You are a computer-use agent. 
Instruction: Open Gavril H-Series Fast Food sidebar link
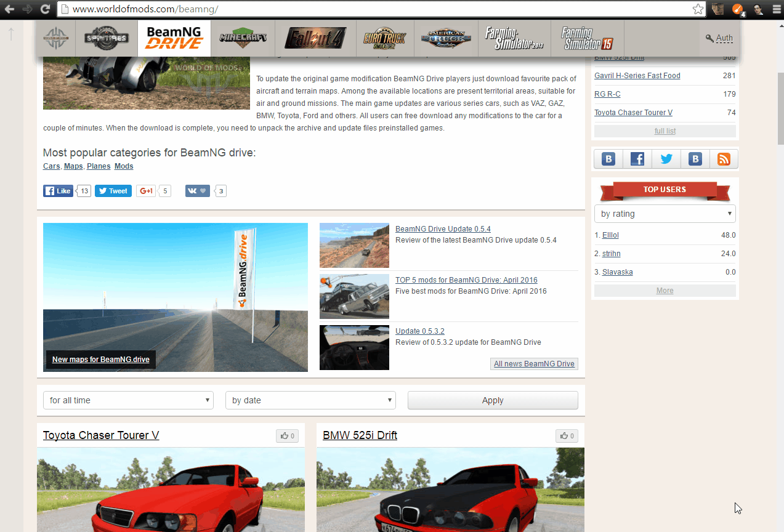(x=637, y=76)
